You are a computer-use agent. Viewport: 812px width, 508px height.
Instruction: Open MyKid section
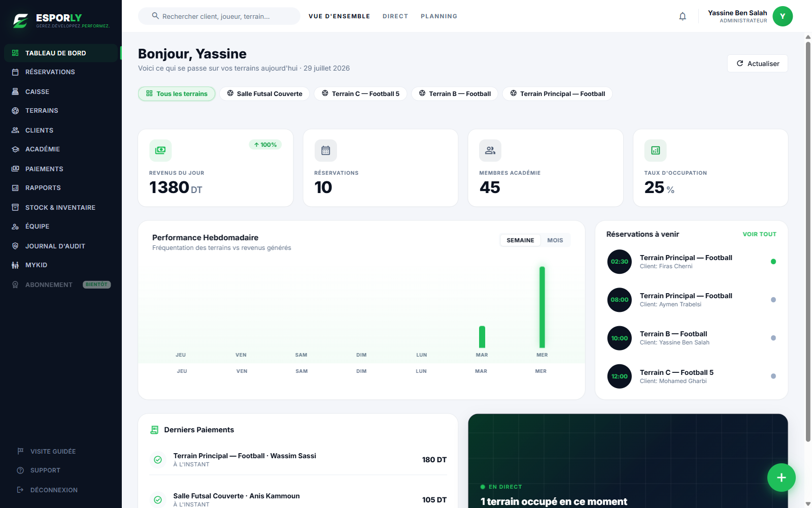pyautogui.click(x=61, y=265)
